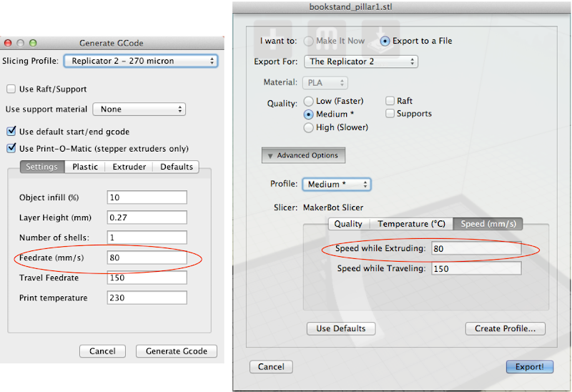Switch to the Extruder tab
Image resolution: width=572 pixels, height=392 pixels.
129,167
